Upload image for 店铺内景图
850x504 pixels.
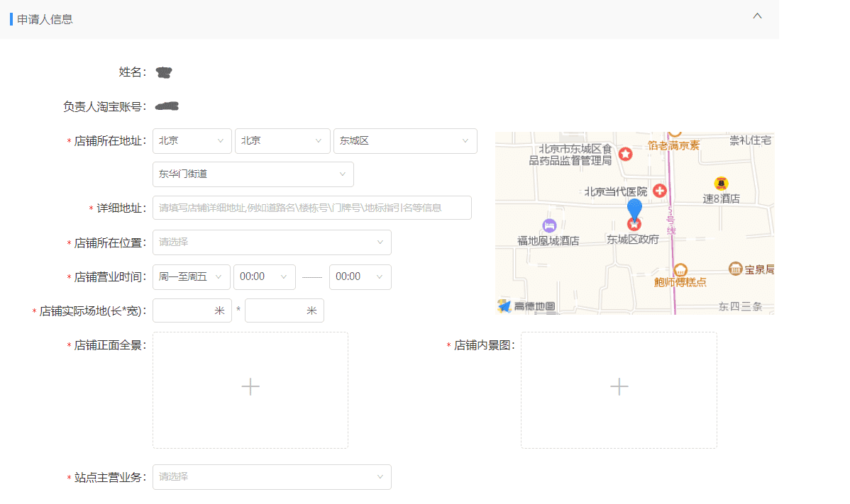(619, 390)
